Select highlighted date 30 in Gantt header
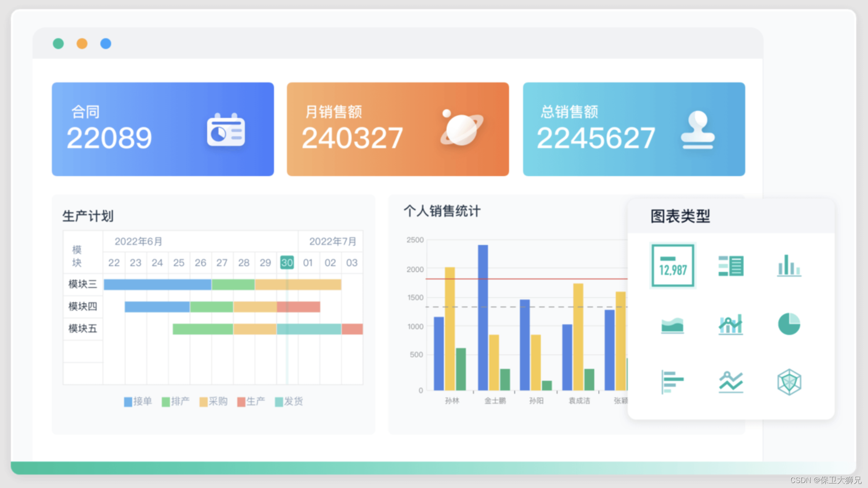 click(287, 263)
